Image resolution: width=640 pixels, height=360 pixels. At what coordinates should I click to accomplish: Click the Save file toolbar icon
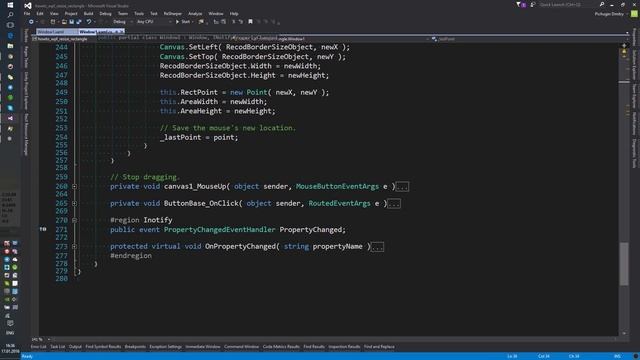(x=71, y=22)
